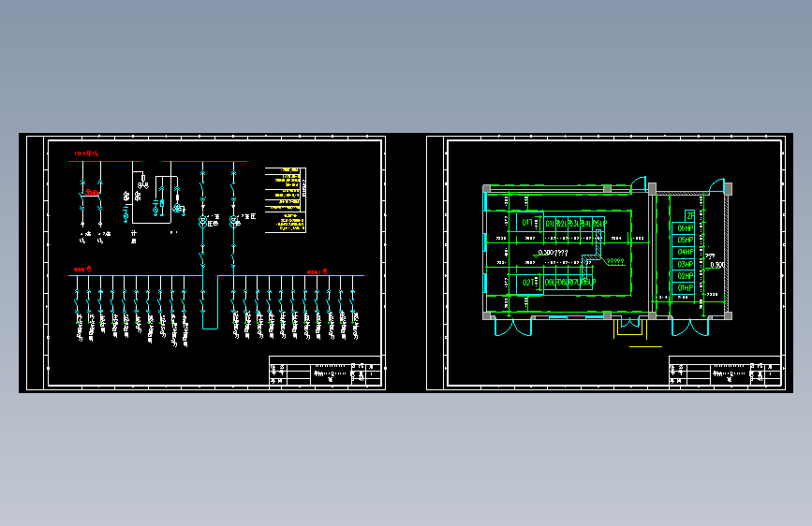Image resolution: width=812 pixels, height=526 pixels.
Task: Click the 0.300 elevation mark beside HP cabinets
Action: click(717, 265)
